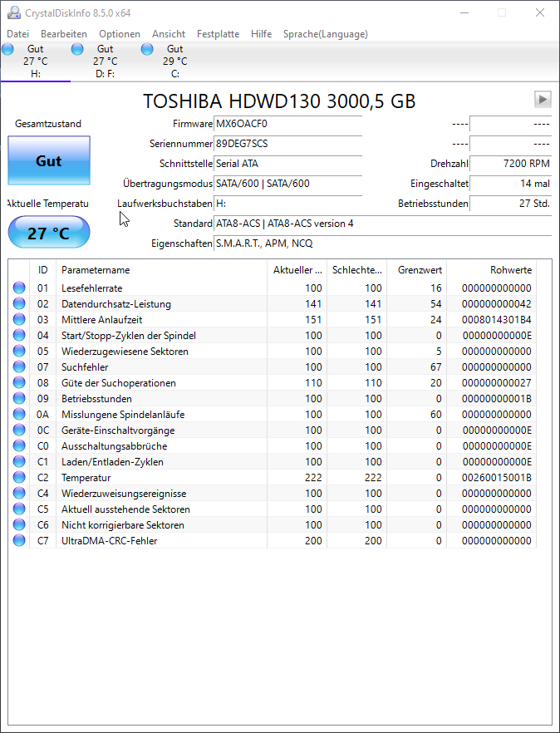
Task: Click the drive title TOSHIBA HDWD130 3000,5 GB
Action: 279,101
